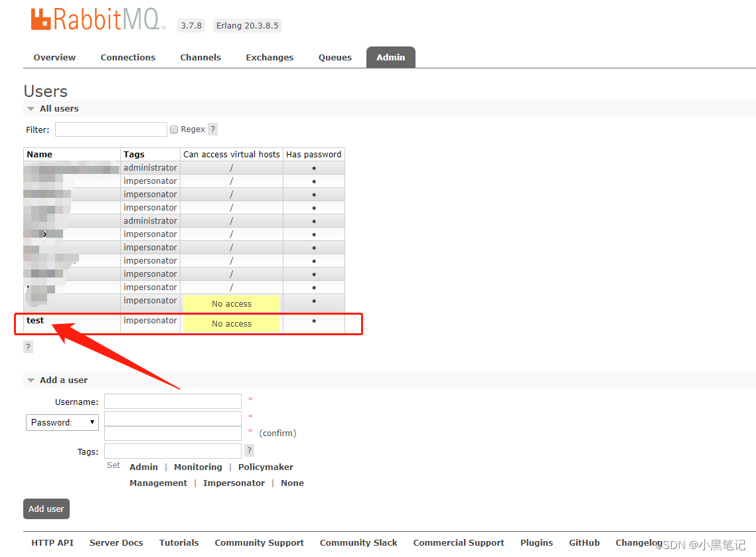
Task: Select the Admin tab
Action: (x=390, y=57)
